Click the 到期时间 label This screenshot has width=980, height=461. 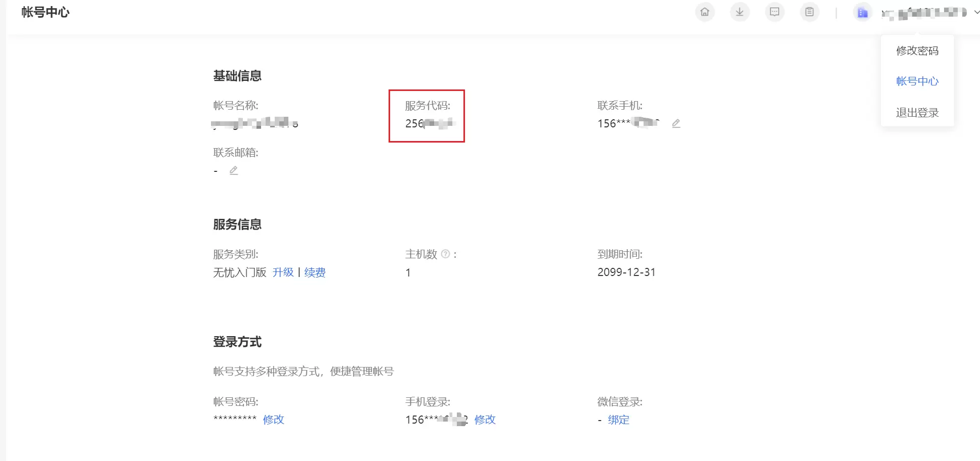[x=620, y=254]
